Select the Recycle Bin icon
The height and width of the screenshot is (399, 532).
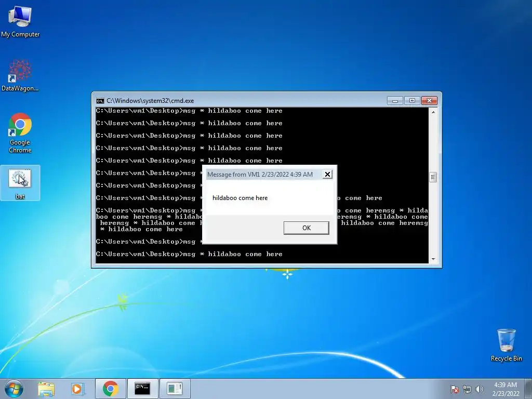coord(506,345)
